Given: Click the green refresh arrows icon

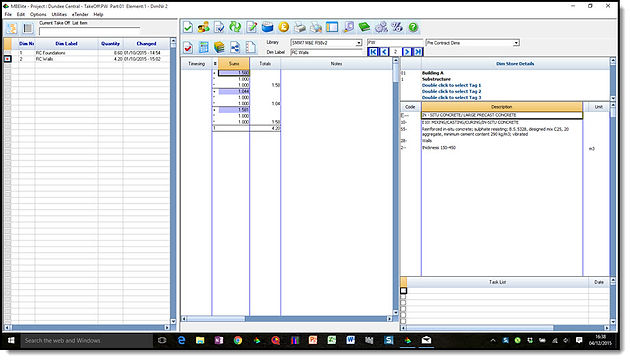Looking at the screenshot, I should pos(235,27).
